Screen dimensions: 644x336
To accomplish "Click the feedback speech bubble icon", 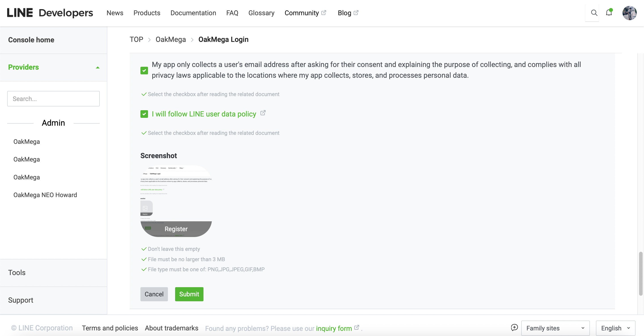I will [x=514, y=327].
